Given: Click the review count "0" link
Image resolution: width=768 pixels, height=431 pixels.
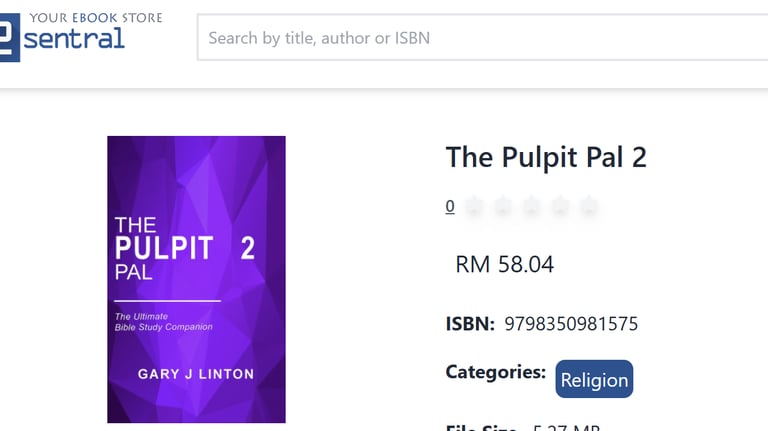Looking at the screenshot, I should [x=450, y=207].
